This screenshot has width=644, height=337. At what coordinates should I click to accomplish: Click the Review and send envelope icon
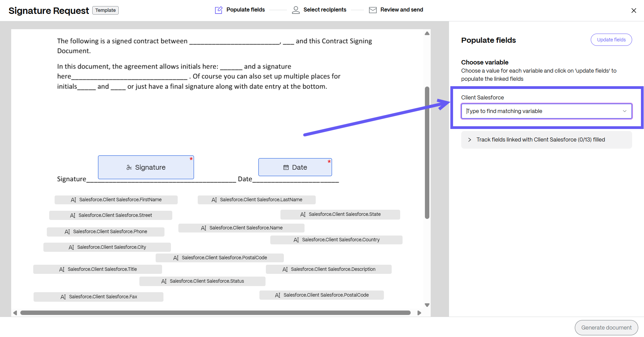373,10
